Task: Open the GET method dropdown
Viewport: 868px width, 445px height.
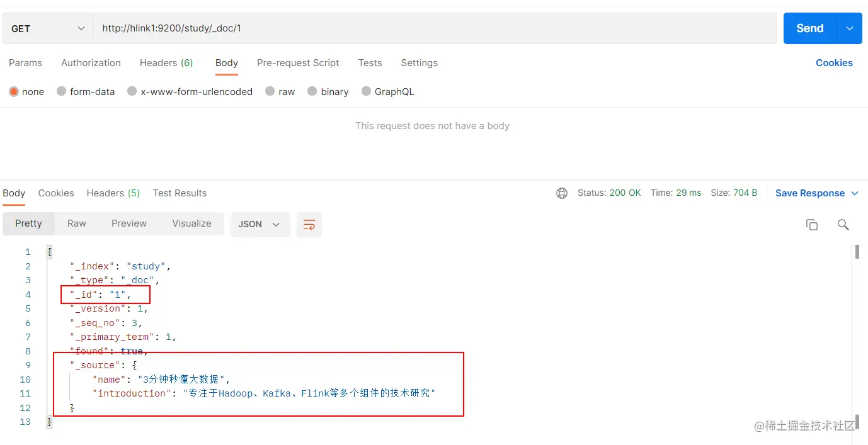Action: [49, 28]
